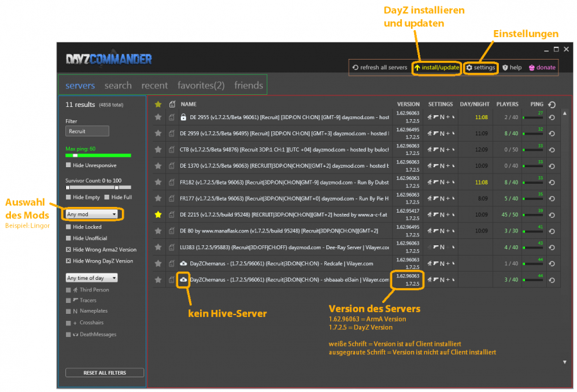577x392 pixels.
Task: Sort by the PLAYERS column header
Action: pos(507,104)
